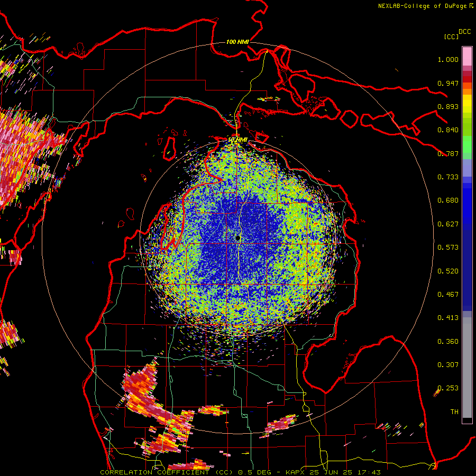Select the 0.627 scale value
The image size is (476, 476).
point(448,224)
